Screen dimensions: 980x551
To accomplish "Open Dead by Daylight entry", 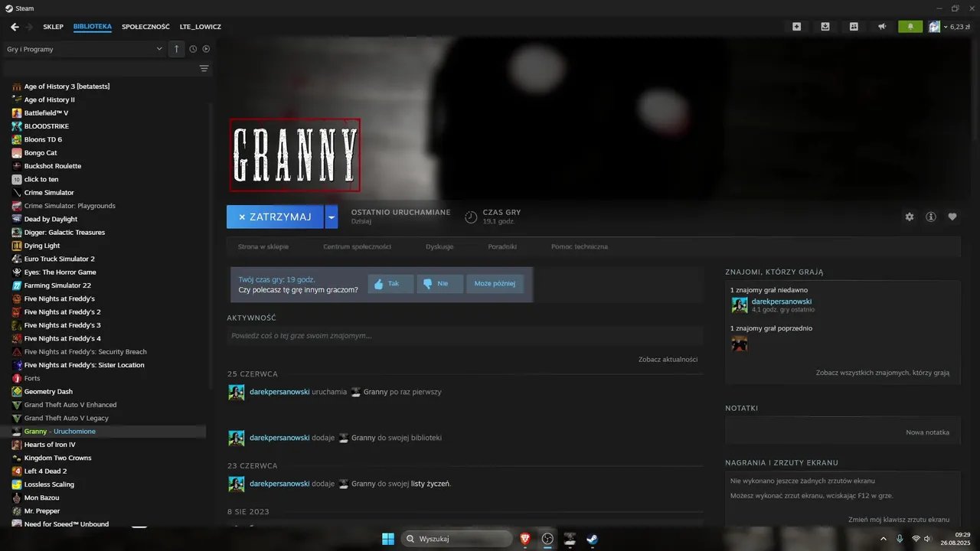I will pos(51,219).
